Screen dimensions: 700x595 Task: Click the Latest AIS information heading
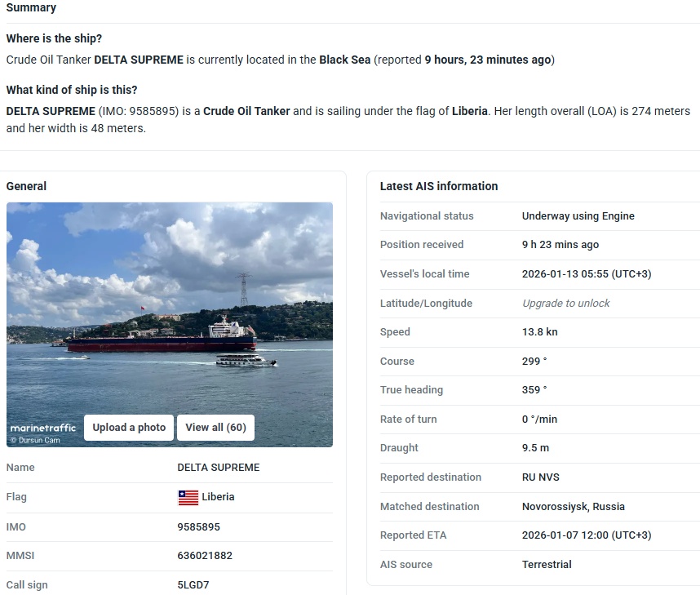[438, 186]
